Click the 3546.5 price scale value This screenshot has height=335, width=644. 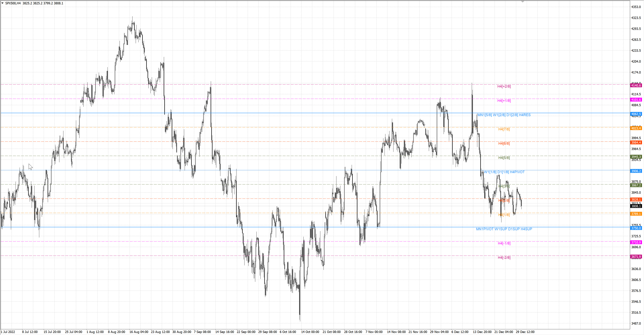tap(636, 302)
